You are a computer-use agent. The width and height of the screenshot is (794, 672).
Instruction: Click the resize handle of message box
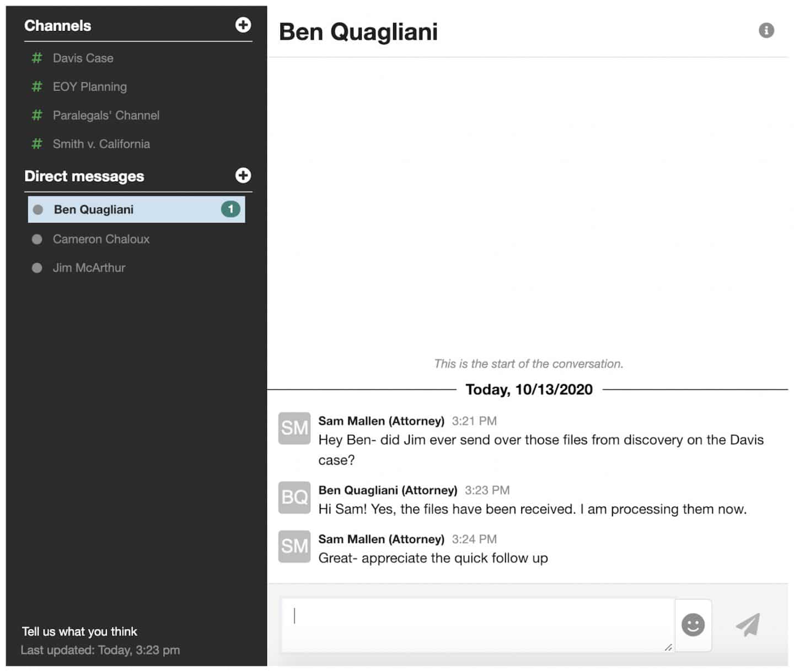668,647
